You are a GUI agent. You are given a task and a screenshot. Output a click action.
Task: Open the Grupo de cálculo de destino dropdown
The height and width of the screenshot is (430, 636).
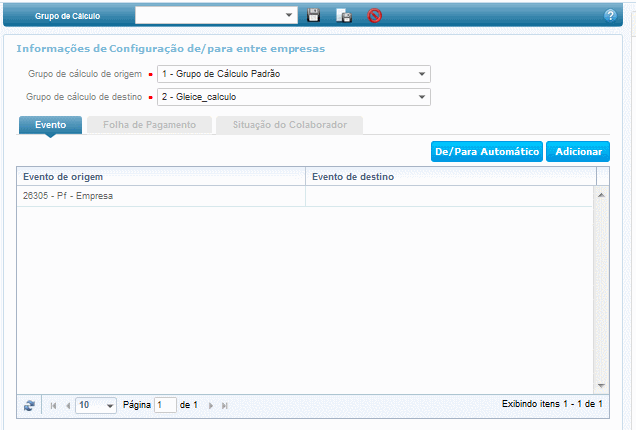point(422,97)
